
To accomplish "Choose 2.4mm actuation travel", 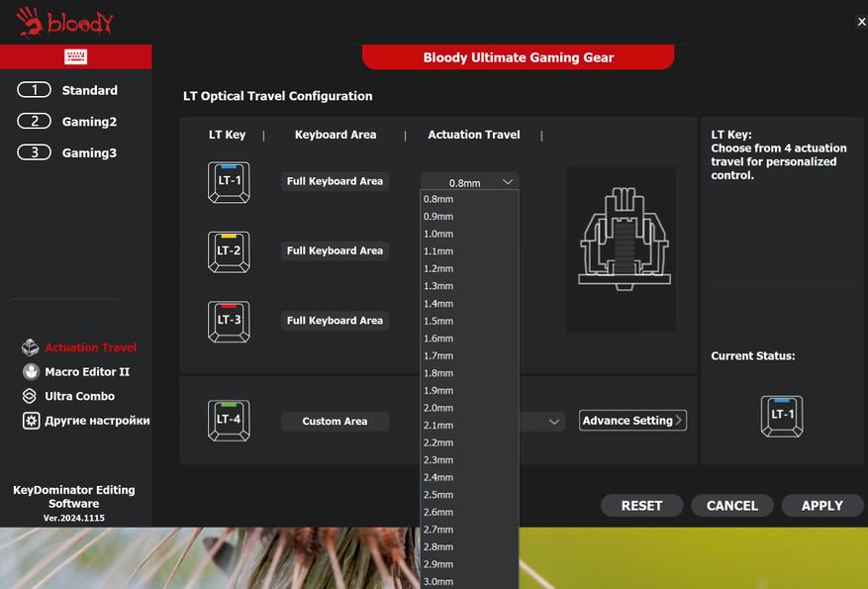I will pos(469,478).
